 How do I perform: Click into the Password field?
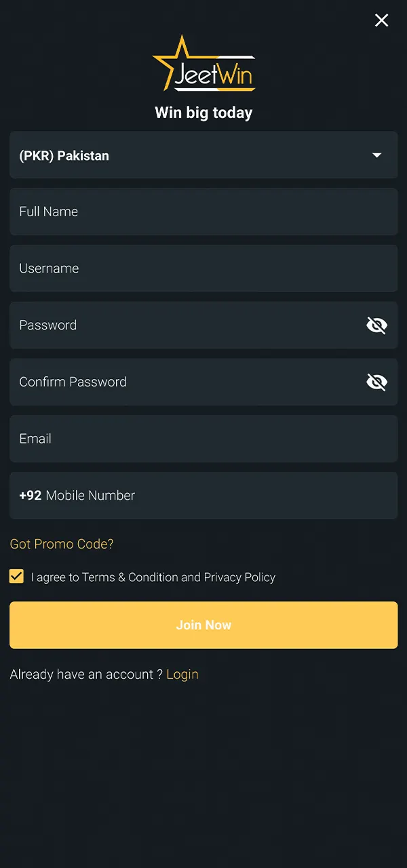point(183,325)
